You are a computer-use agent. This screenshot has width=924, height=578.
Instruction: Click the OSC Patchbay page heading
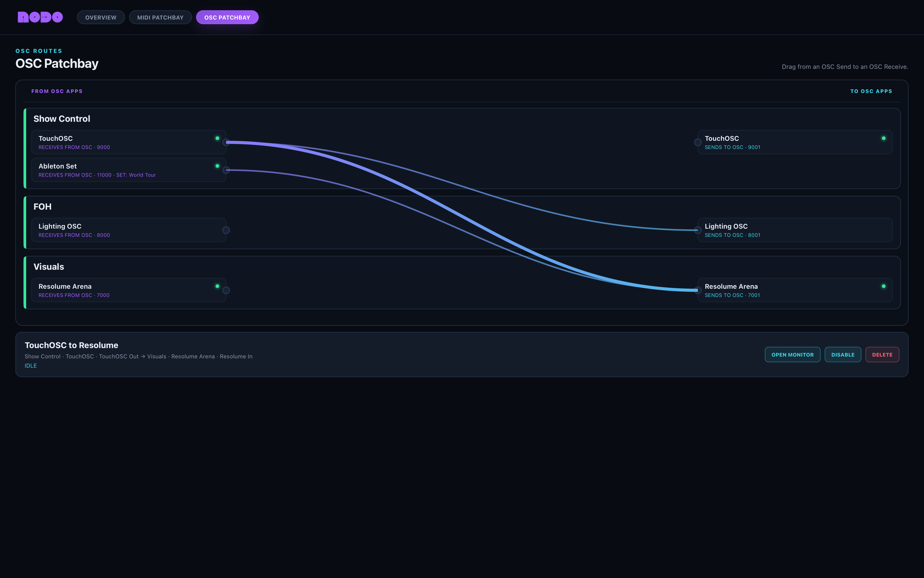(x=57, y=63)
